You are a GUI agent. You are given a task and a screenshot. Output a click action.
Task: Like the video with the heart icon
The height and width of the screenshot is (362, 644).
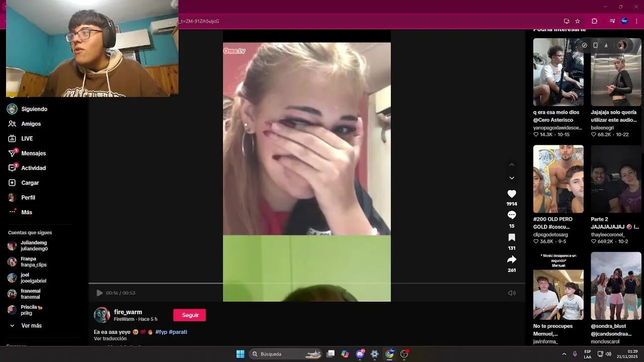point(512,194)
